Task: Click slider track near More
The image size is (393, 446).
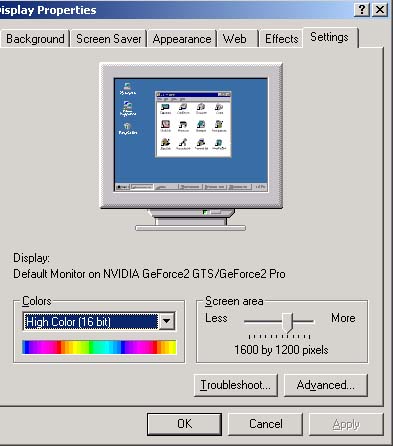Action: (304, 322)
